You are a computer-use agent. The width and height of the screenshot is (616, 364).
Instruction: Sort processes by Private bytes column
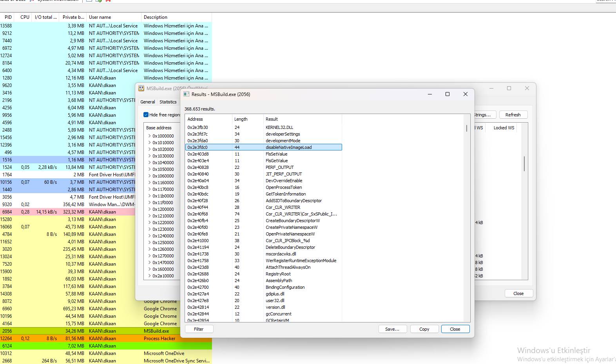click(73, 17)
